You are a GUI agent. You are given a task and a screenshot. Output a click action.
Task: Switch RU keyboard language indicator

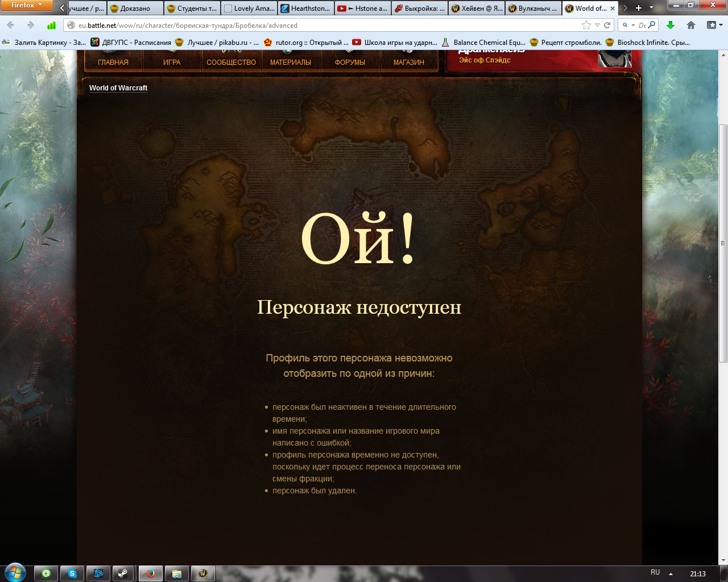click(x=655, y=572)
